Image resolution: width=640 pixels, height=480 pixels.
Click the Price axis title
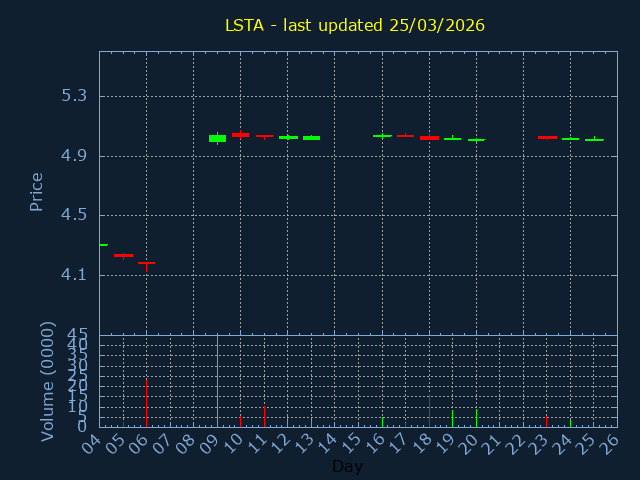point(37,191)
